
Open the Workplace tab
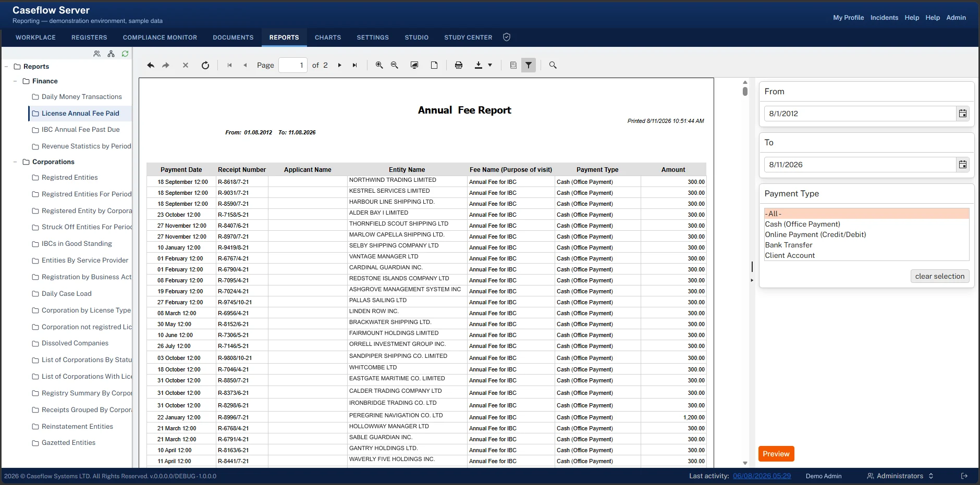(35, 38)
